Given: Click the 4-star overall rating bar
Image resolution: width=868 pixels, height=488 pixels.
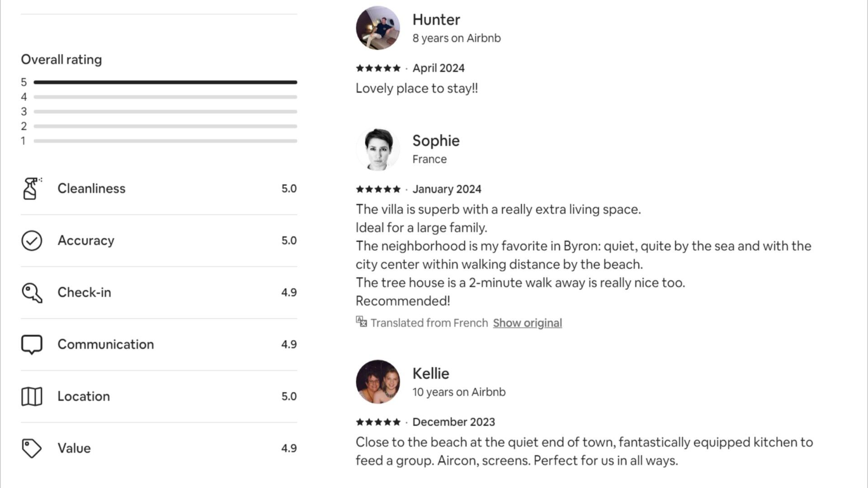Looking at the screenshot, I should coord(165,97).
